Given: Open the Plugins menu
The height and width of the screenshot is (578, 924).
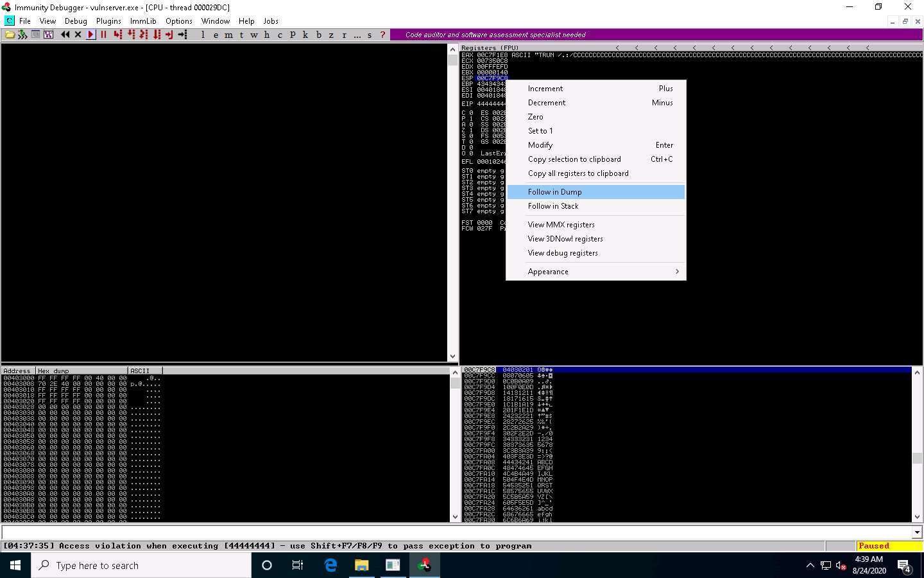Looking at the screenshot, I should (x=108, y=21).
